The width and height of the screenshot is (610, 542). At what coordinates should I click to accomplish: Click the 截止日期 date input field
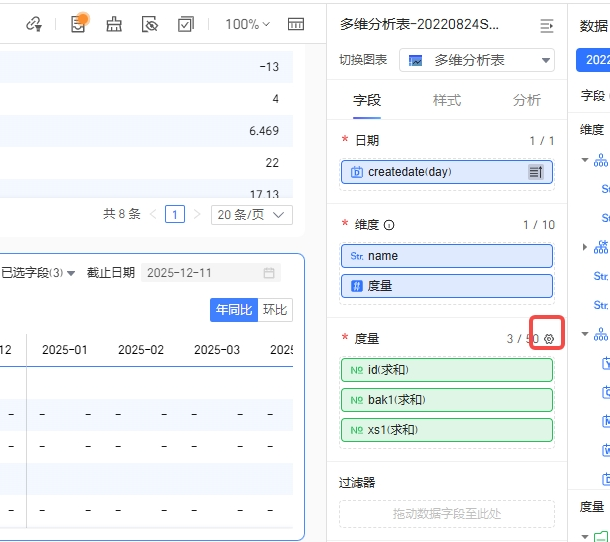(x=210, y=273)
